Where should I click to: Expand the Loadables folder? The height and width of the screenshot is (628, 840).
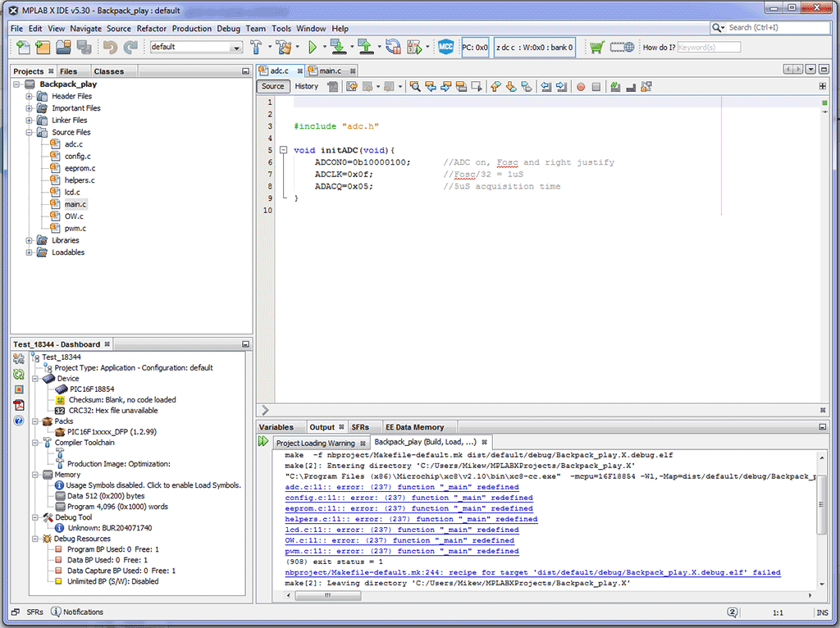[x=29, y=253]
